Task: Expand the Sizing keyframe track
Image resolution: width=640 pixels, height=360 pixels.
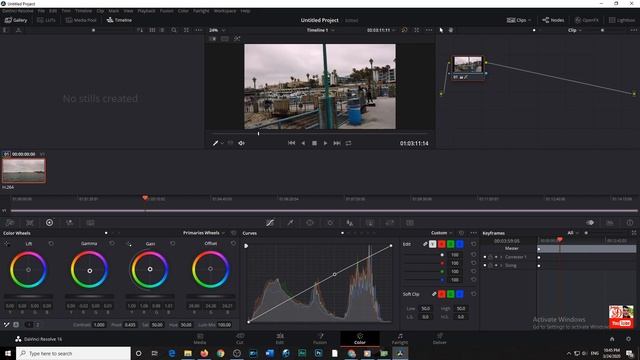Action: pos(501,265)
